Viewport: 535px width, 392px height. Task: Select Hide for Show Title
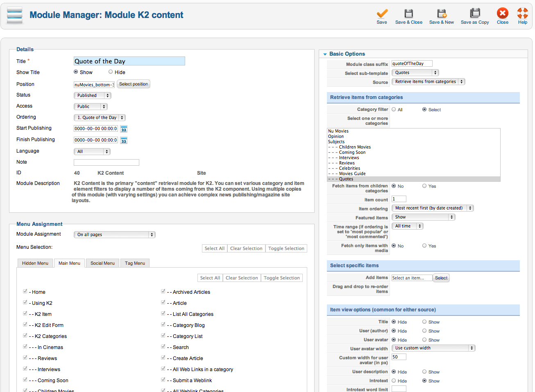[111, 72]
